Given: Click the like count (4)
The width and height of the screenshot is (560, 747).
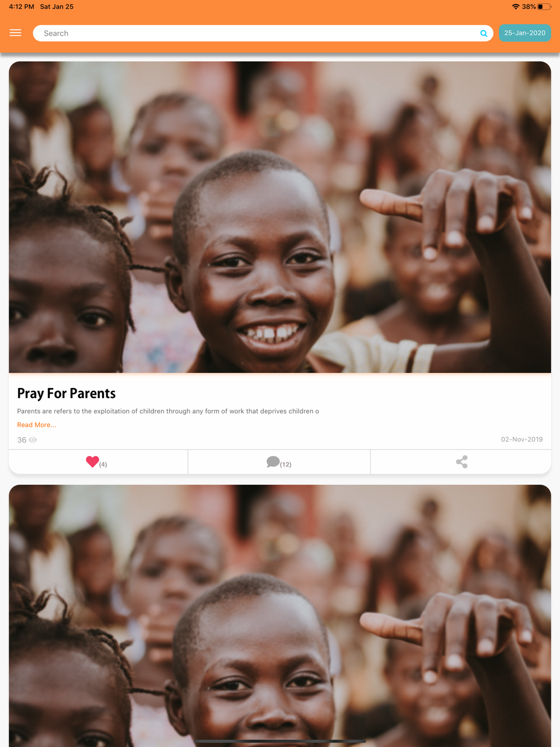Looking at the screenshot, I should pos(103,464).
